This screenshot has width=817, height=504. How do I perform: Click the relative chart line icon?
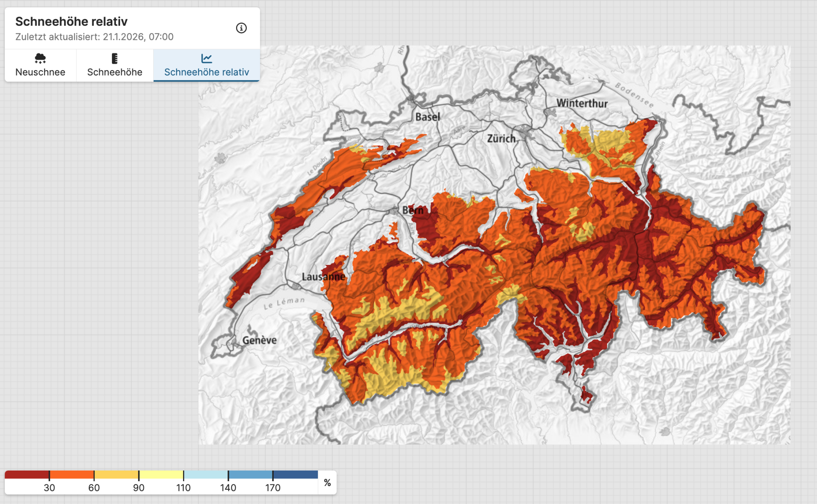tap(206, 58)
